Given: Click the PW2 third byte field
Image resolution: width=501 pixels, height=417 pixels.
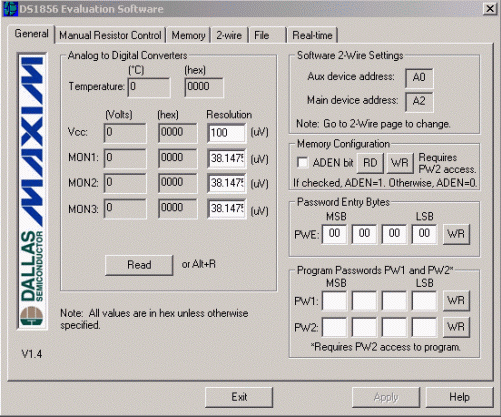Looking at the screenshot, I should (394, 327).
